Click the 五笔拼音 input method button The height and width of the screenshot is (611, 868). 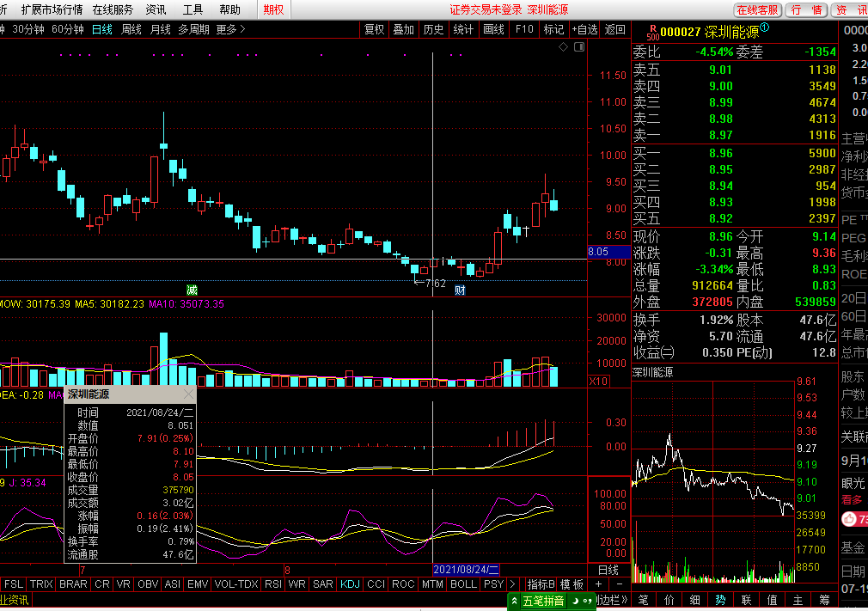(x=543, y=601)
